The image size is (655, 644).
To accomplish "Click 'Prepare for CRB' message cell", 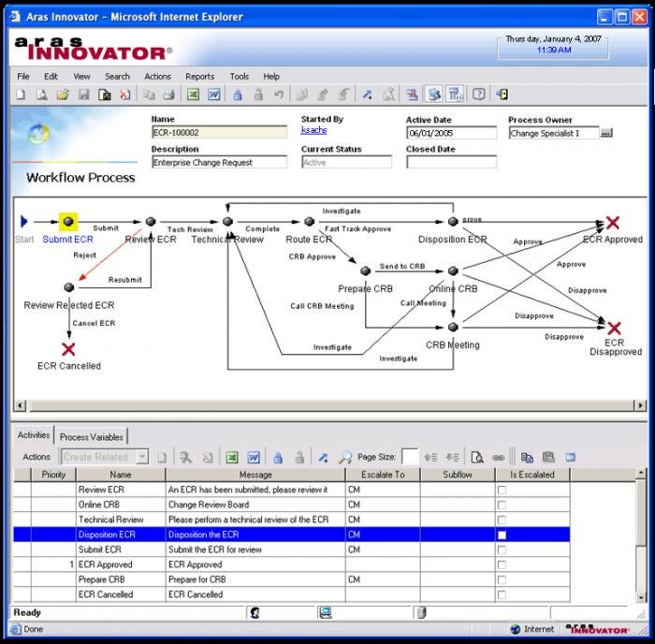I will coord(255,579).
